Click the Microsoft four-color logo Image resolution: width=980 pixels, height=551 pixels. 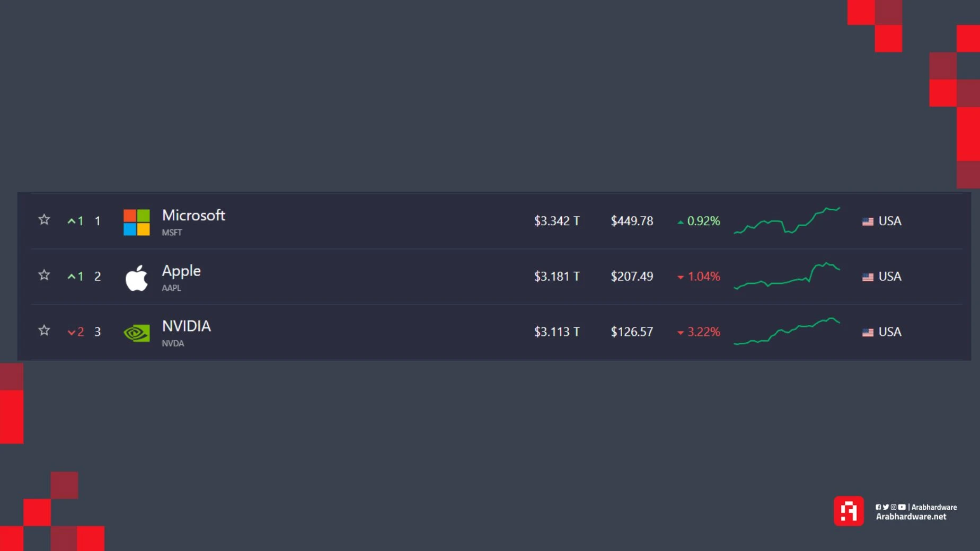pyautogui.click(x=137, y=222)
